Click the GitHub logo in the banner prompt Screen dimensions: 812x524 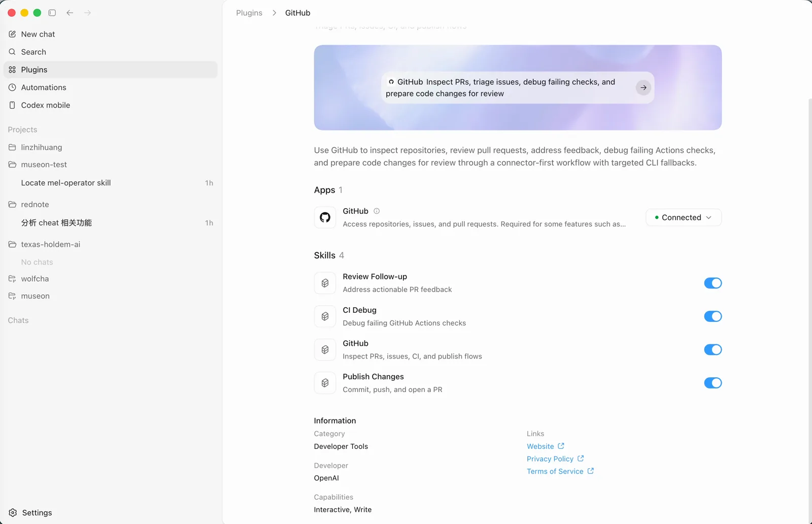(391, 82)
